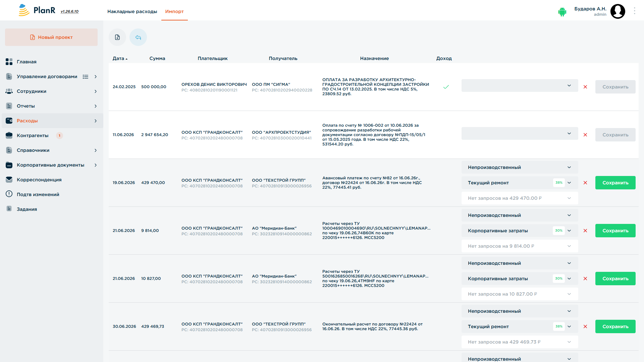The width and height of the screenshot is (644, 362).
Task: Open Нет запросов на 9 814.00 ₽ dropdown
Action: pyautogui.click(x=520, y=246)
